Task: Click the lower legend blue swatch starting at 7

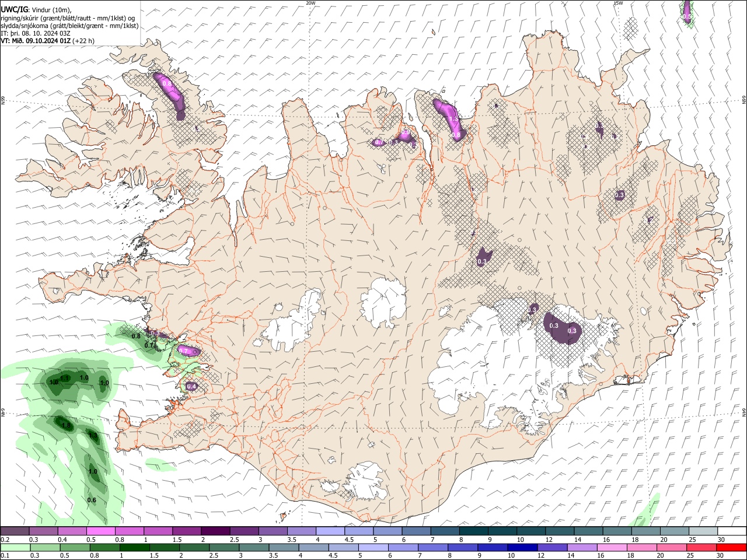Action: tap(434, 547)
